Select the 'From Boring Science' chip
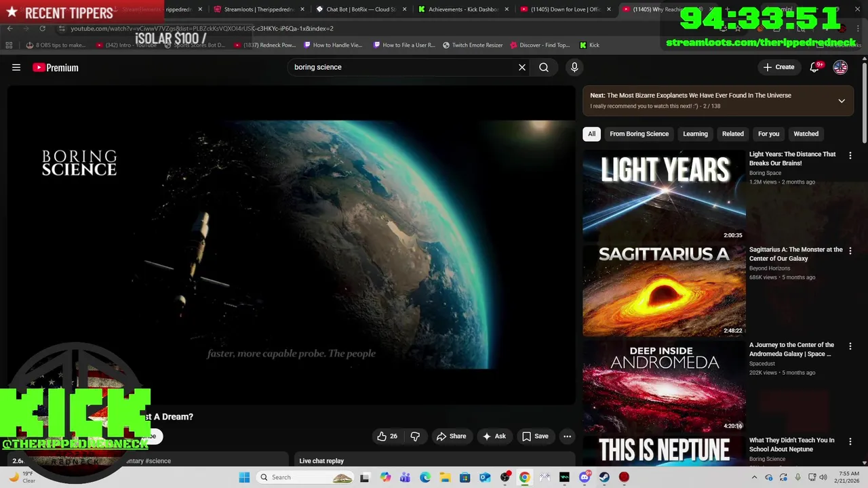Screen dimensions: 868x488 point(639,134)
